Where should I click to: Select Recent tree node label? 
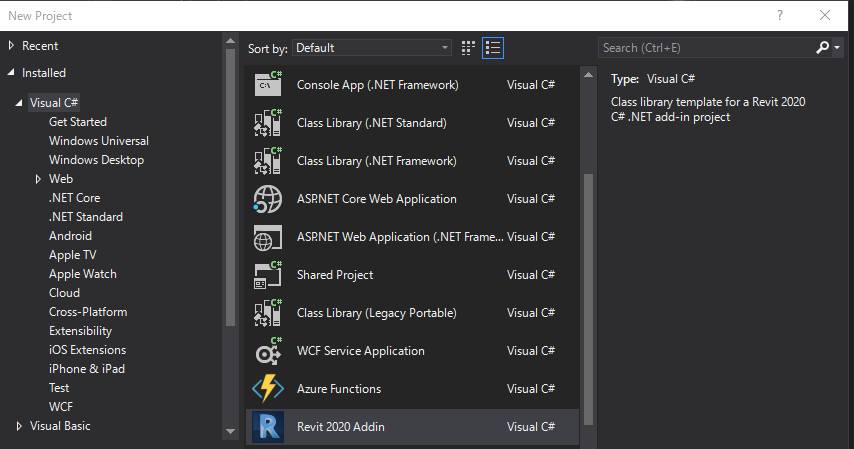click(x=40, y=46)
